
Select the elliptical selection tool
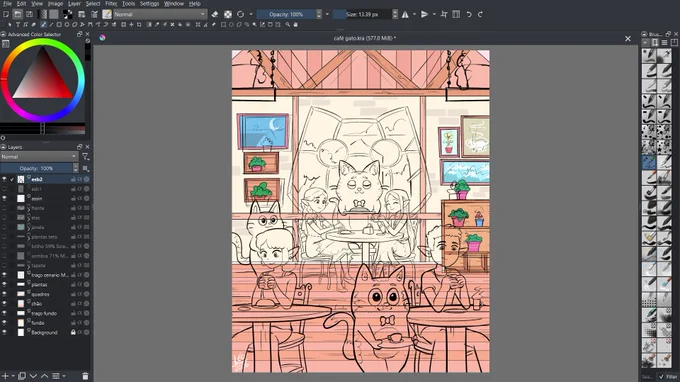(231, 25)
